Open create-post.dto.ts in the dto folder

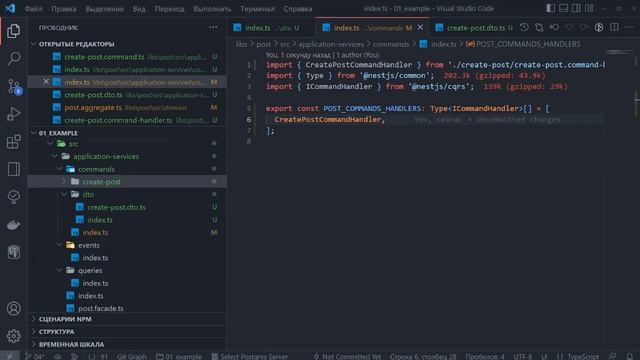point(127,207)
